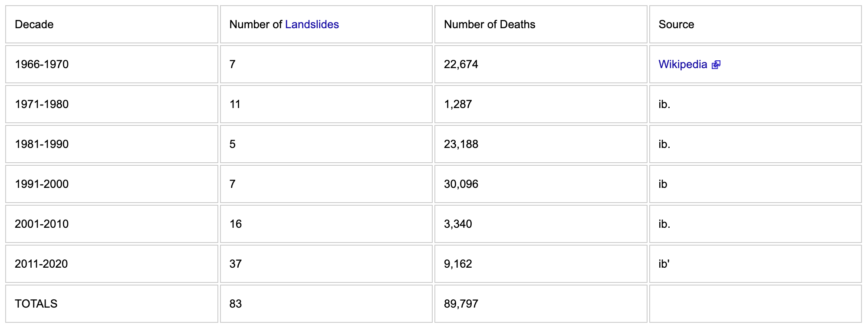Screen dimensions: 868x328
Task: Click the 2011-2020 decade cell
Action: pyautogui.click(x=112, y=264)
